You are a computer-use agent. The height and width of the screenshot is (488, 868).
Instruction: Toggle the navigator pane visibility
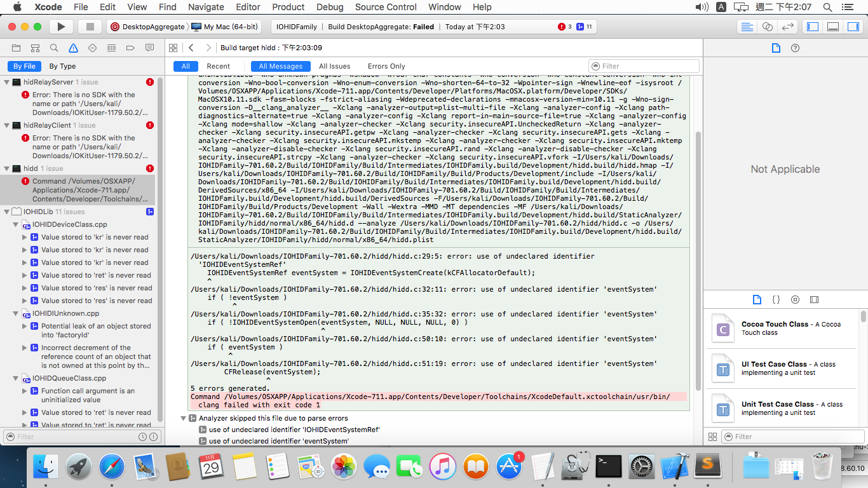coord(813,27)
